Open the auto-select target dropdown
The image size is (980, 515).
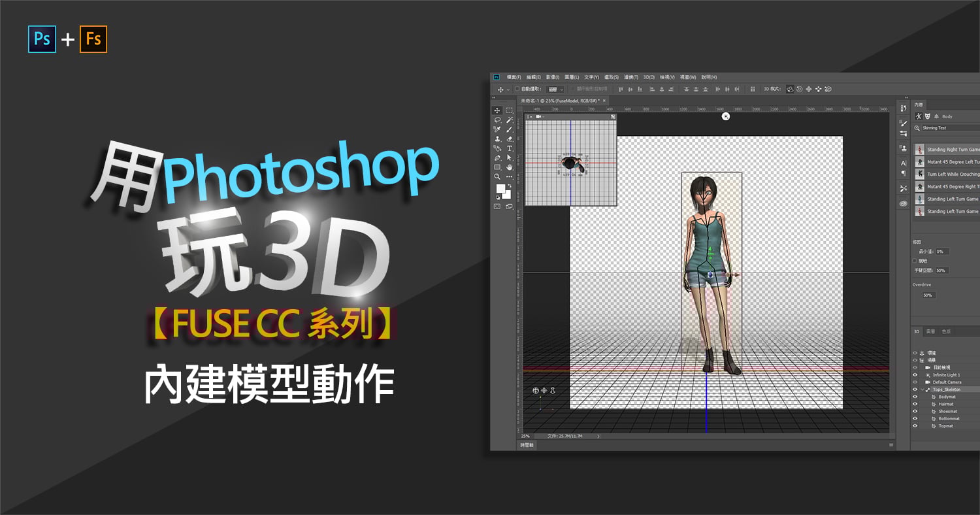556,89
